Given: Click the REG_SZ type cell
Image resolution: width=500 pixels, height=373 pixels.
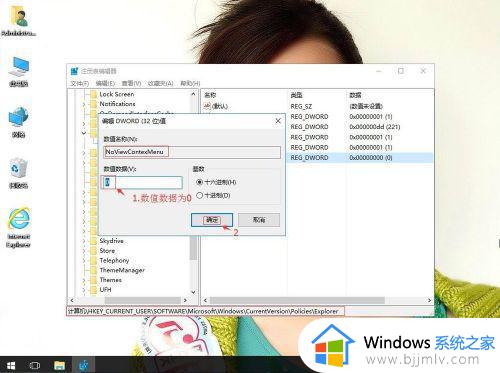Looking at the screenshot, I should [301, 106].
